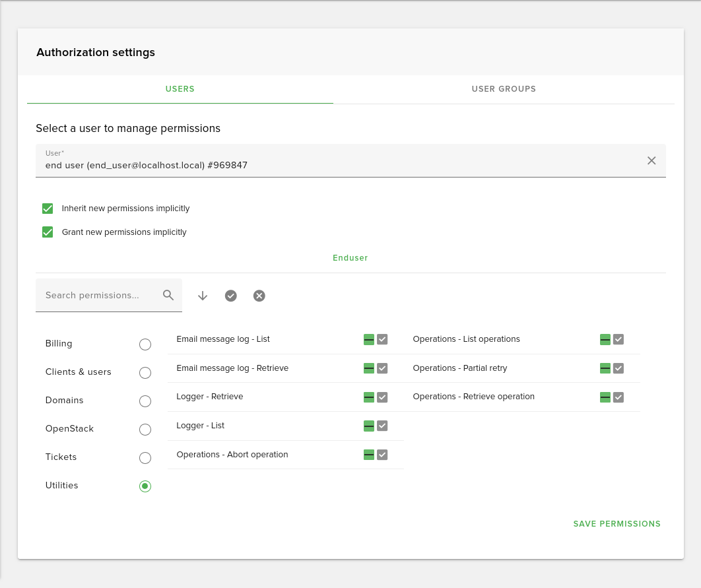This screenshot has height=588, width=701.
Task: Select the Tickets category radio button
Action: tap(145, 457)
